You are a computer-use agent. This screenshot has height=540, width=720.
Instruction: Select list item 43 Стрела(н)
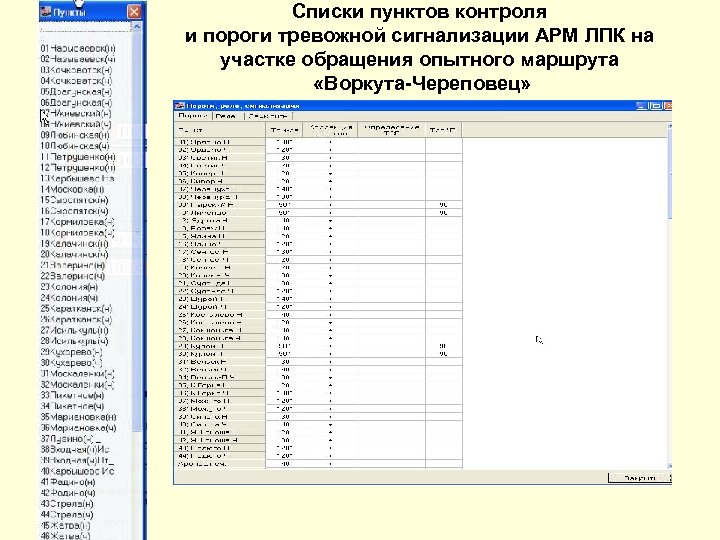click(67, 504)
